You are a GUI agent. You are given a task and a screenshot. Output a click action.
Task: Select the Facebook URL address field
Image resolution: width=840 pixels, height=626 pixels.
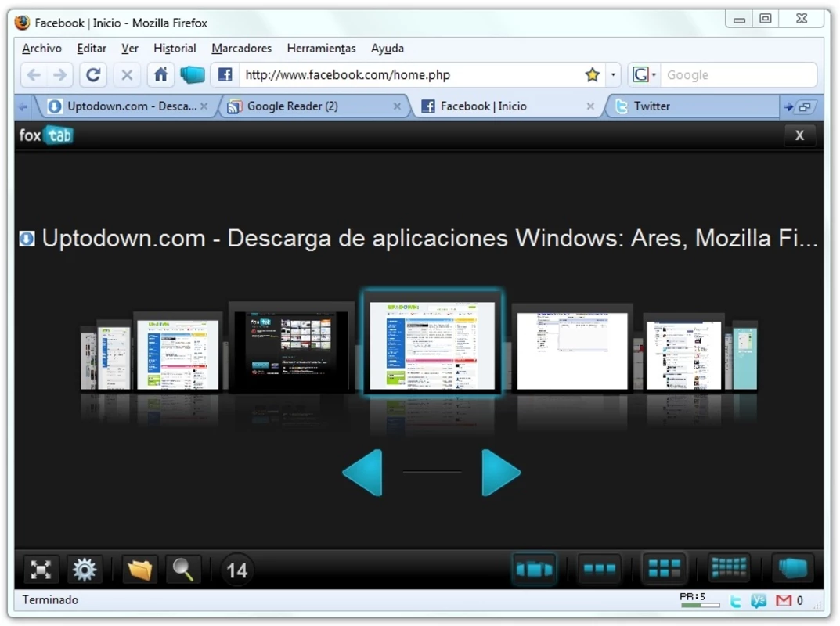point(410,75)
